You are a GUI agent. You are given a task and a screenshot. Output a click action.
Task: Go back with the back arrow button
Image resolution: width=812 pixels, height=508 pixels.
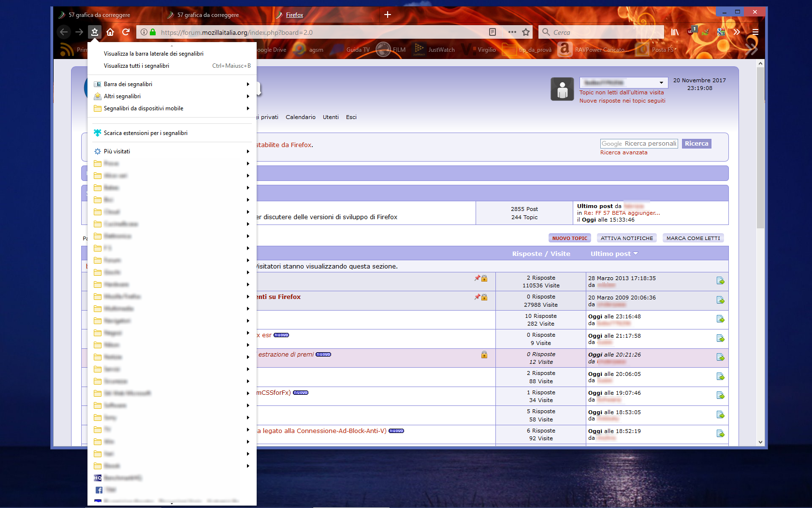[x=64, y=32]
